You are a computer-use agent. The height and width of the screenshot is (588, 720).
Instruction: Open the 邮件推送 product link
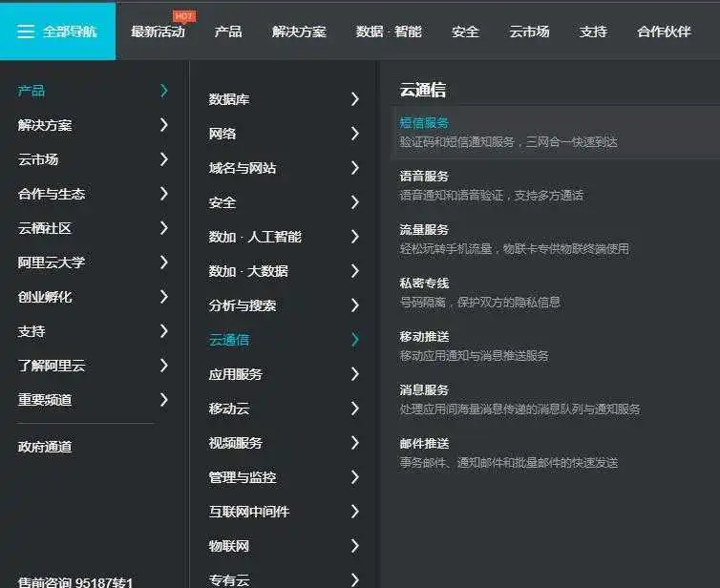424,444
